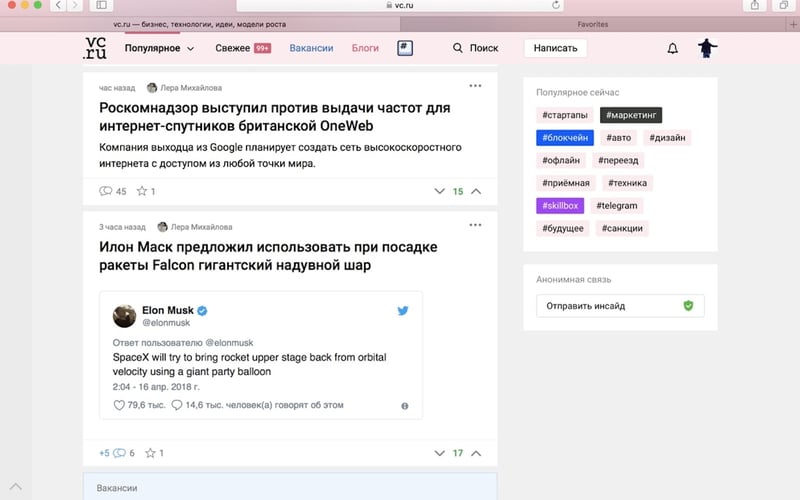
Task: Click Safari back button
Action: (x=58, y=5)
